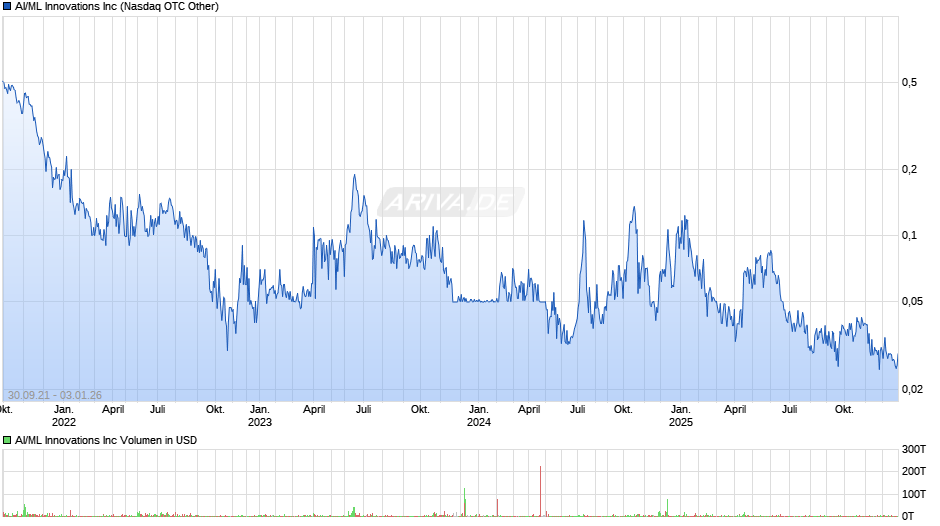The width and height of the screenshot is (940, 526).
Task: Click the 'Jan. 2025' axis label
Action: tap(680, 416)
